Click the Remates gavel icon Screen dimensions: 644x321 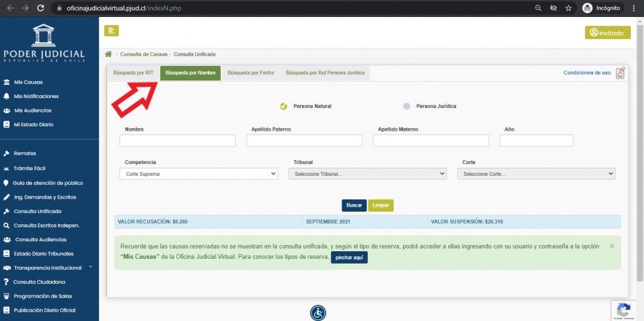[6, 153]
